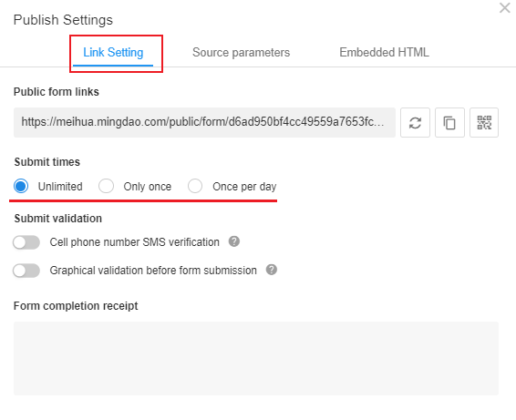Turn on graphical validation toggle
The image size is (516, 420).
pos(26,271)
